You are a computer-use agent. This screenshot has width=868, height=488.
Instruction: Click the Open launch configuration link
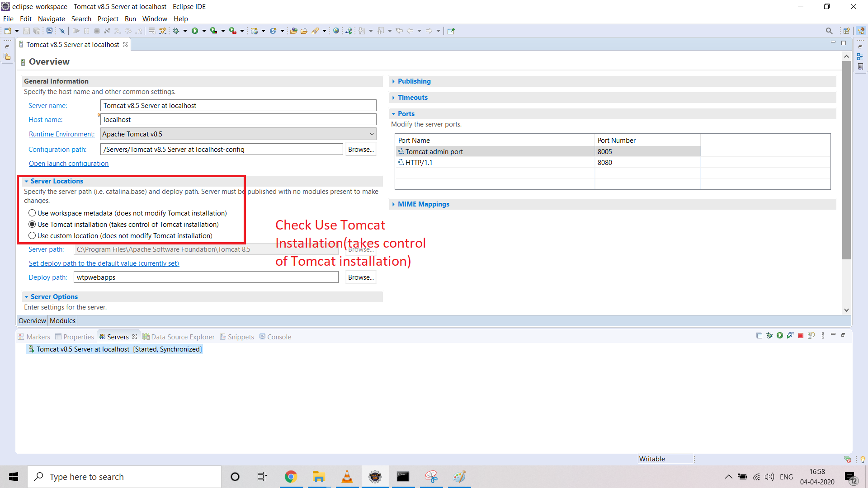[69, 164]
